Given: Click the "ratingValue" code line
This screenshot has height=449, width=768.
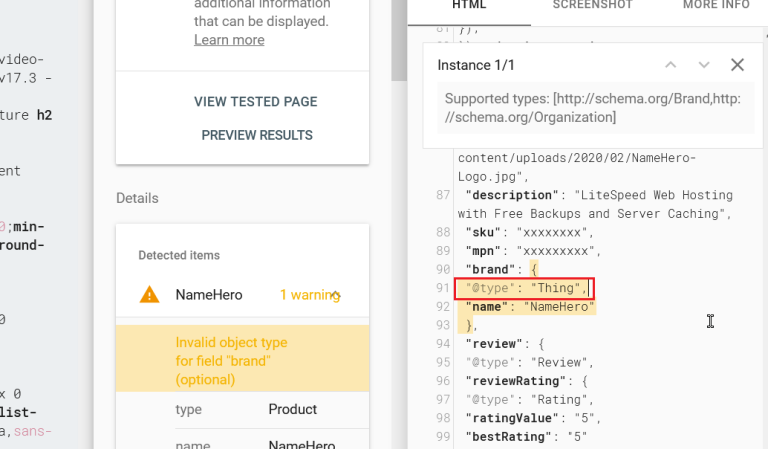Looking at the screenshot, I should 533,418.
